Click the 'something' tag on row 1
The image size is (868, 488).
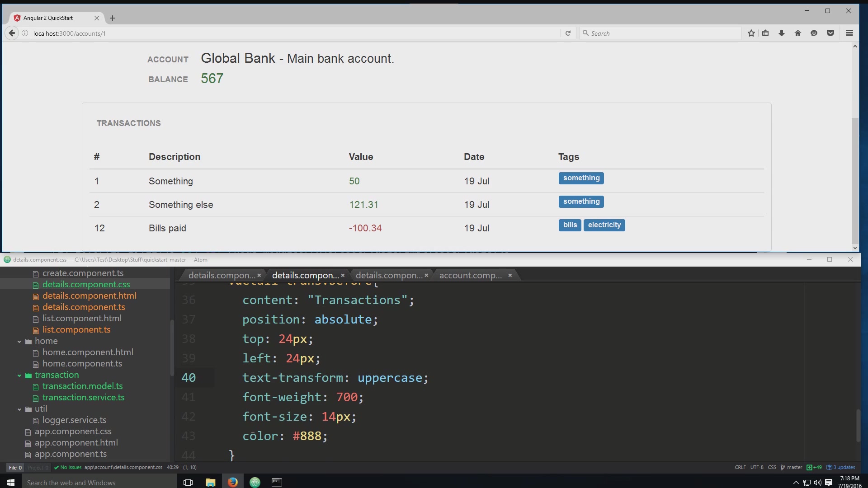click(x=581, y=178)
